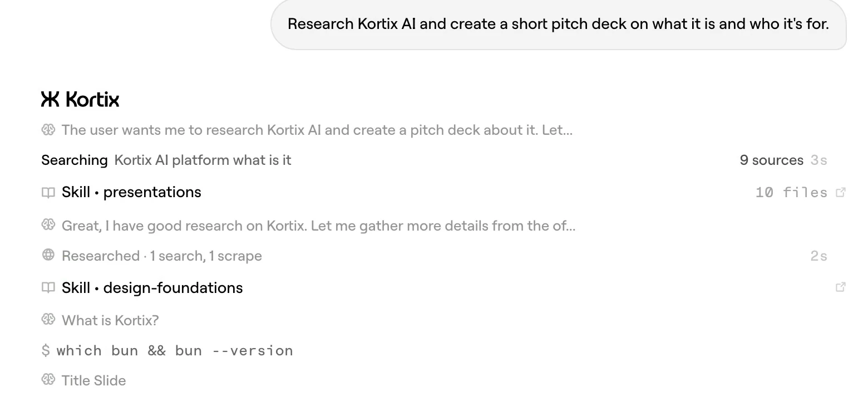Expand the reasoning starting 'The user wants me'
Screen dimensions: 868x396
pos(317,130)
